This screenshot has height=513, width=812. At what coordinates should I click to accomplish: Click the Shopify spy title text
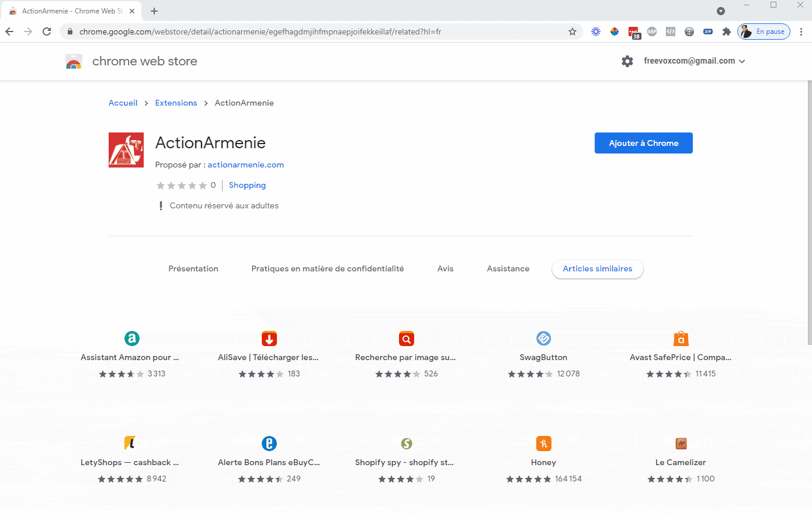404,462
